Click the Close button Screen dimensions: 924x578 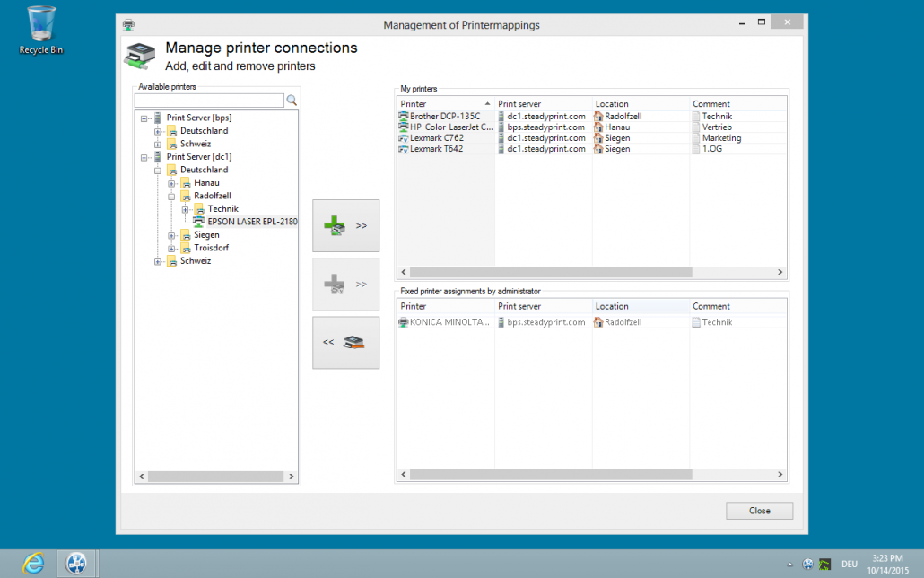[759, 511]
